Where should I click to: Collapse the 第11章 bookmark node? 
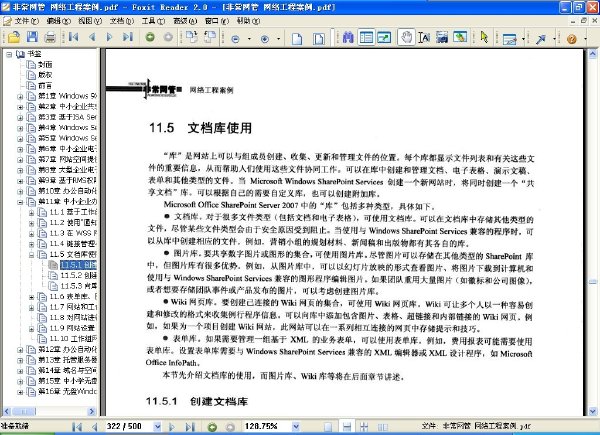point(20,202)
